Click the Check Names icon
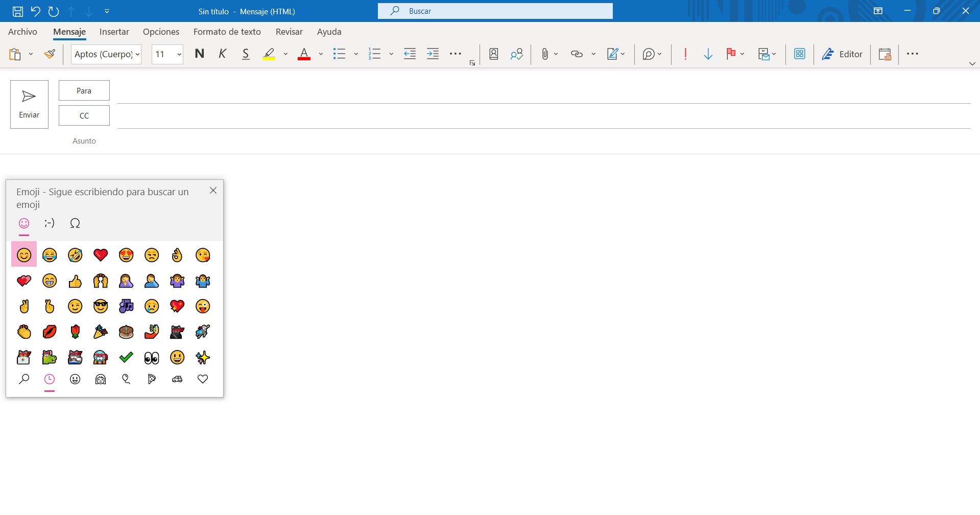 tap(517, 54)
